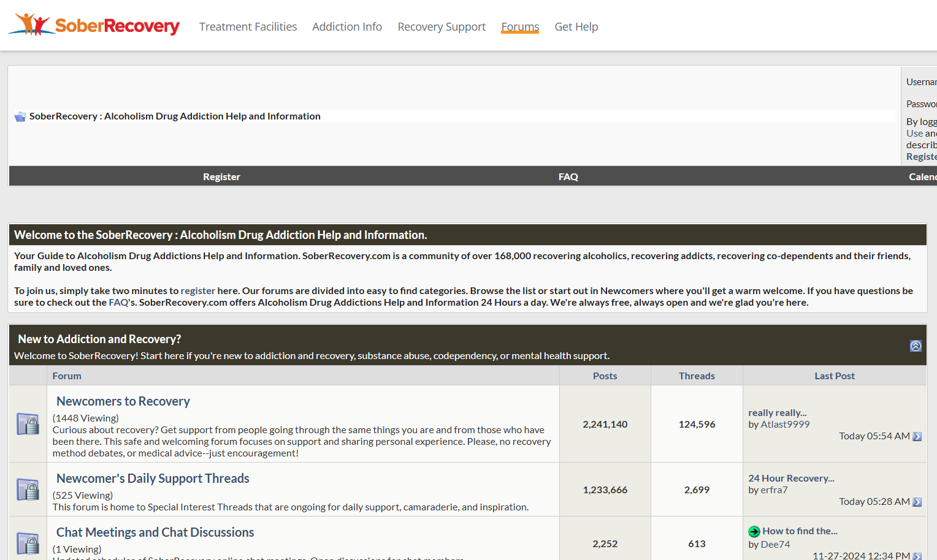
Task: Open the Newcomers to Recovery forum
Action: point(123,401)
